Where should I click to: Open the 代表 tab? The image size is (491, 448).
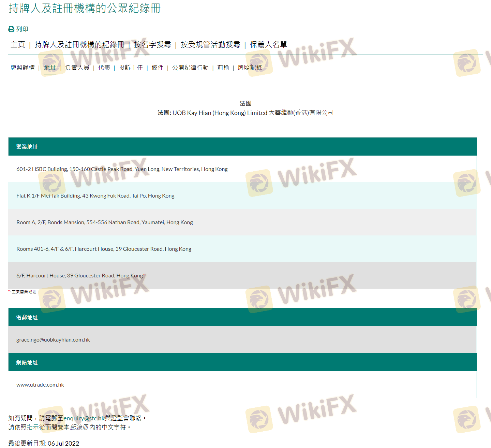[x=104, y=68]
